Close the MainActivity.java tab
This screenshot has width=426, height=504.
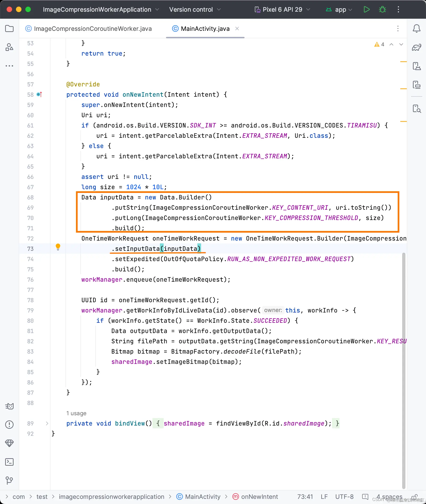pyautogui.click(x=237, y=28)
